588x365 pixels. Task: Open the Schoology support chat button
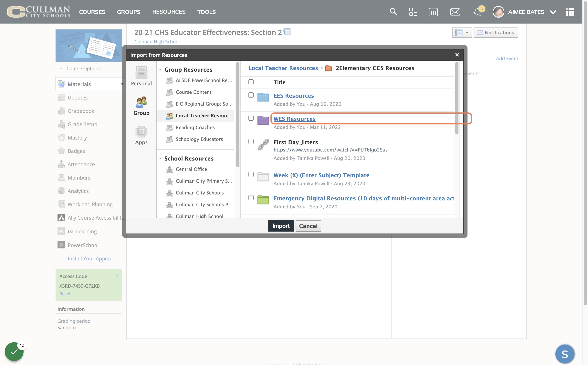tap(565, 354)
